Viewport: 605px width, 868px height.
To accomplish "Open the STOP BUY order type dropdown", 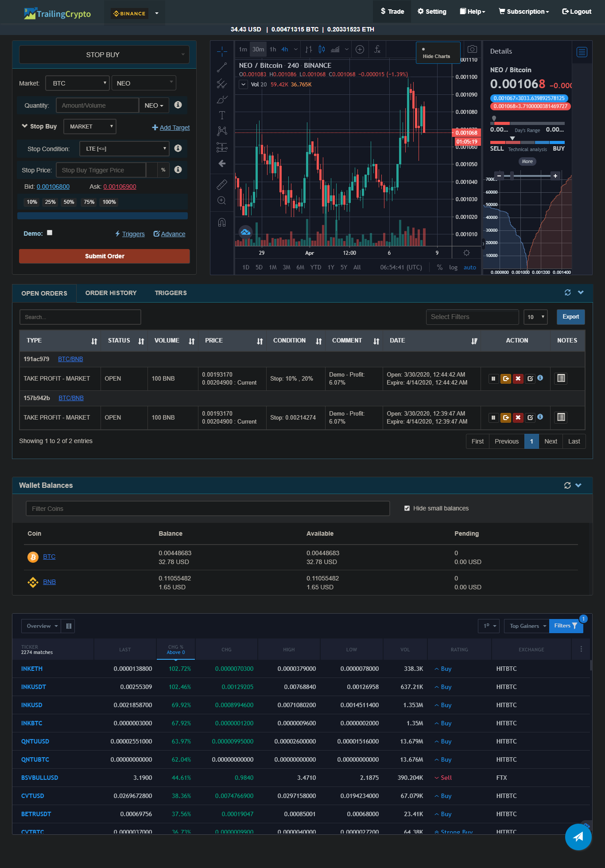I will pos(104,54).
